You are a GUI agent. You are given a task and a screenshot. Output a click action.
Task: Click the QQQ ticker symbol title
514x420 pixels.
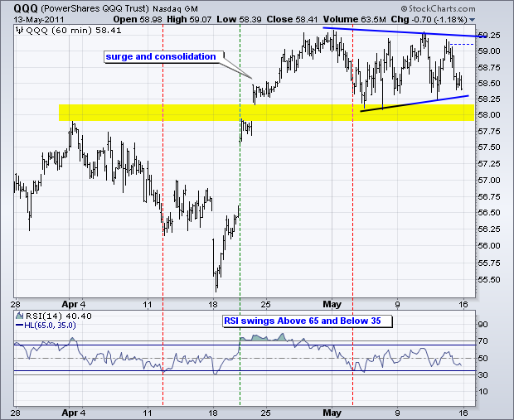pyautogui.click(x=26, y=8)
